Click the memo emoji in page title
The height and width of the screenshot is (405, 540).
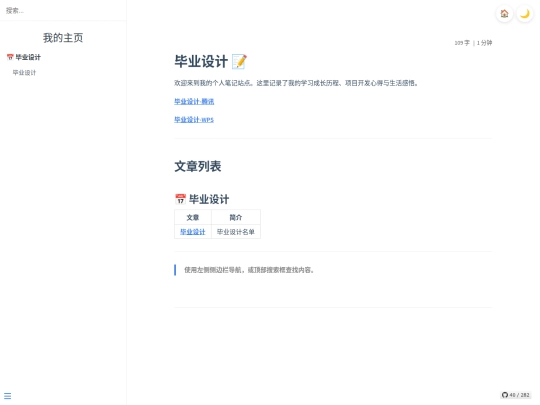pos(239,62)
